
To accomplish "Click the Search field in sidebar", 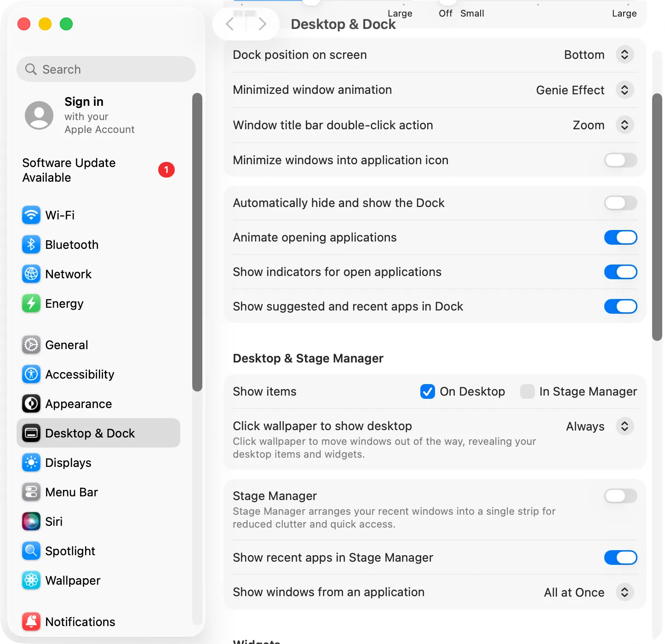I will (x=106, y=69).
